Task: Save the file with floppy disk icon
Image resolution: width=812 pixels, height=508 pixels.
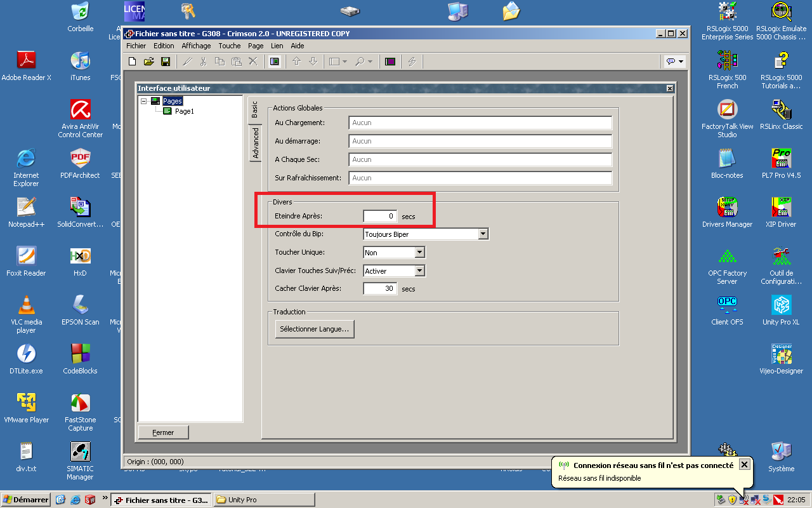Action: click(x=166, y=62)
